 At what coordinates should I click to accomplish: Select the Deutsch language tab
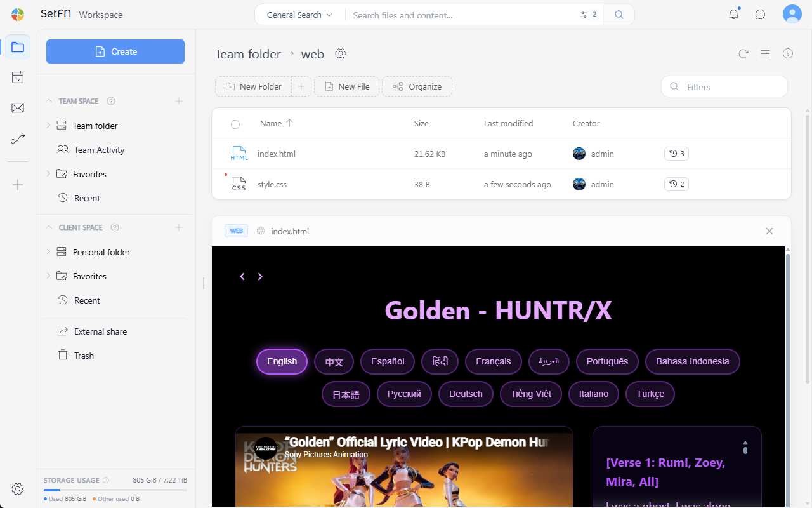click(466, 394)
